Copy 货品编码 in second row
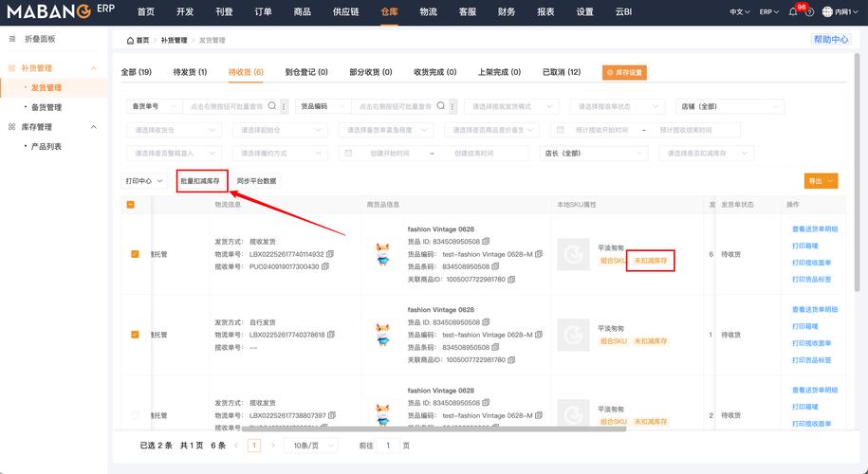 click(x=539, y=334)
